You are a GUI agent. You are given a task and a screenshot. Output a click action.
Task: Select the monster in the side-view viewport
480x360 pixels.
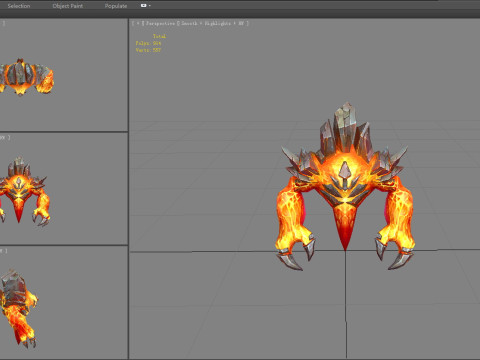[19, 308]
